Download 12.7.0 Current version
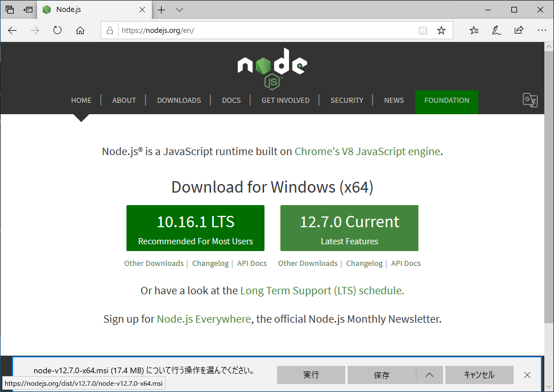 pyautogui.click(x=349, y=228)
